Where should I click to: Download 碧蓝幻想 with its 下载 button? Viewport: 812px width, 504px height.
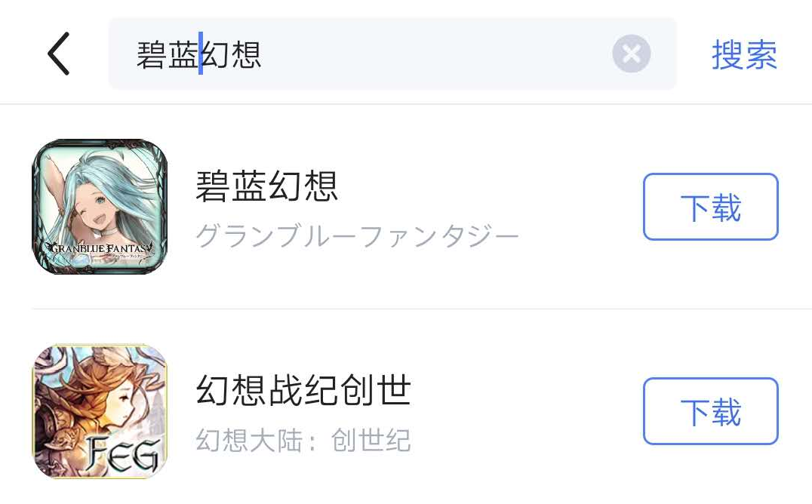(711, 207)
